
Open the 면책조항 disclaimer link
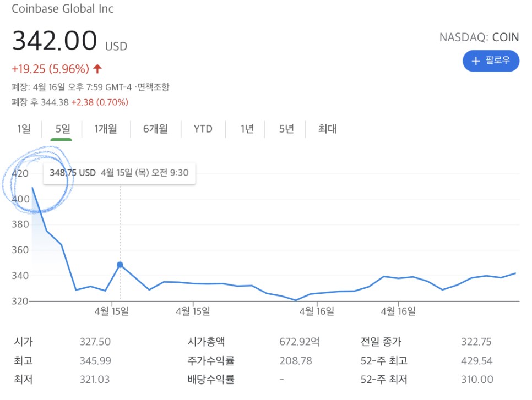pyautogui.click(x=153, y=87)
